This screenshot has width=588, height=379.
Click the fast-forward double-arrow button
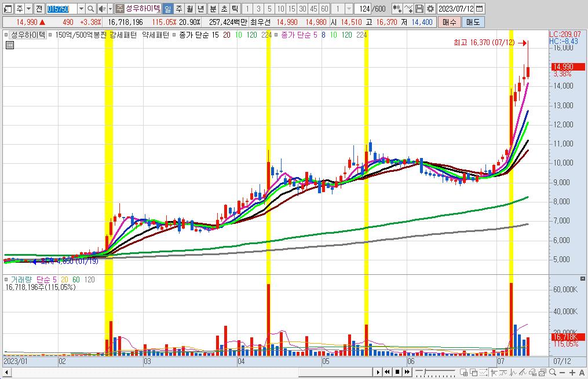pos(407,372)
